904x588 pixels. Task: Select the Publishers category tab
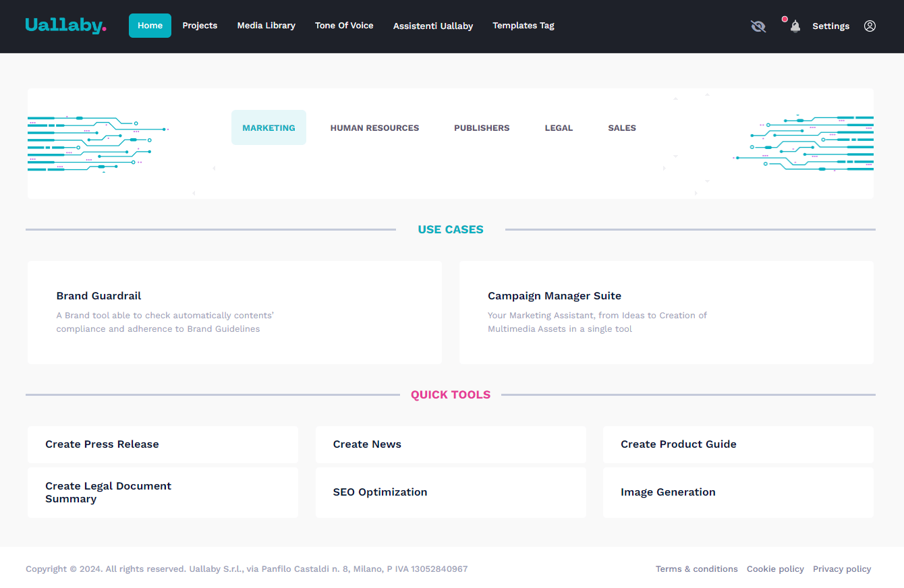(x=482, y=128)
